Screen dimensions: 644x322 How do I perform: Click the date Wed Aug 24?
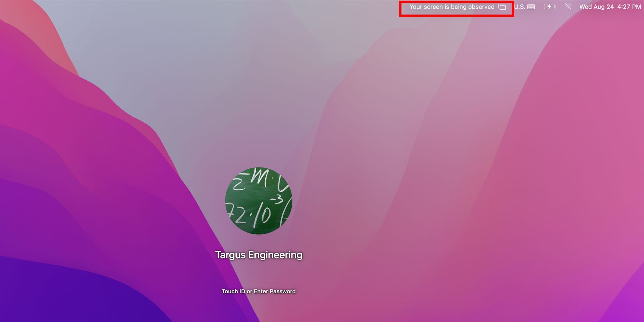pos(596,7)
